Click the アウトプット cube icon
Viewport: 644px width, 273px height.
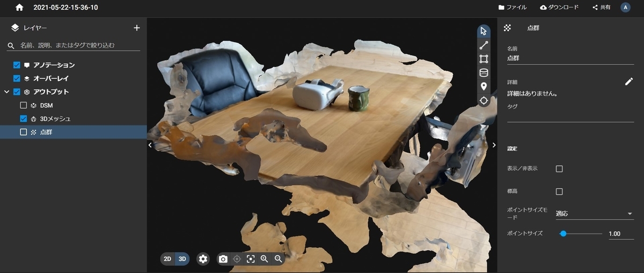27,92
